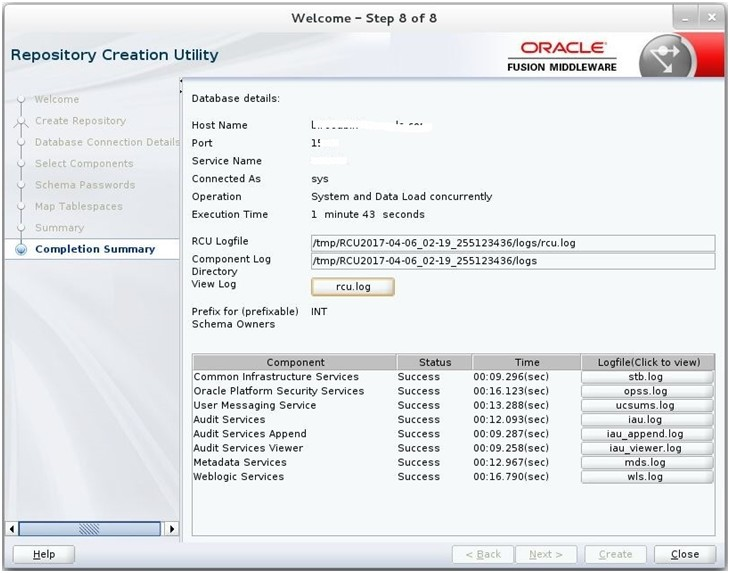Minimize the wizard window

(685, 19)
